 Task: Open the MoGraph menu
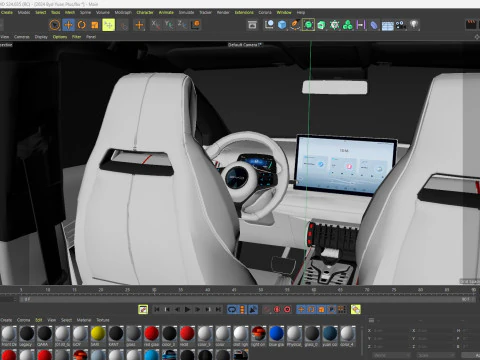[x=123, y=12]
